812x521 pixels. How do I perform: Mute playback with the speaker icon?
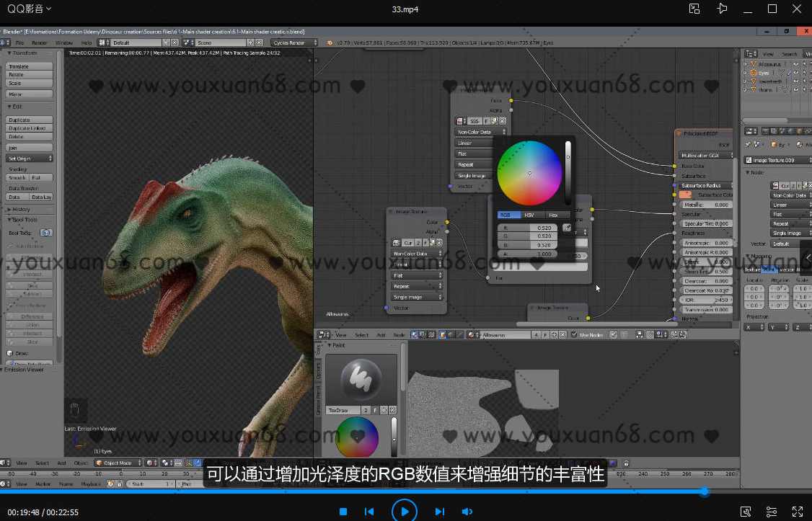point(467,511)
